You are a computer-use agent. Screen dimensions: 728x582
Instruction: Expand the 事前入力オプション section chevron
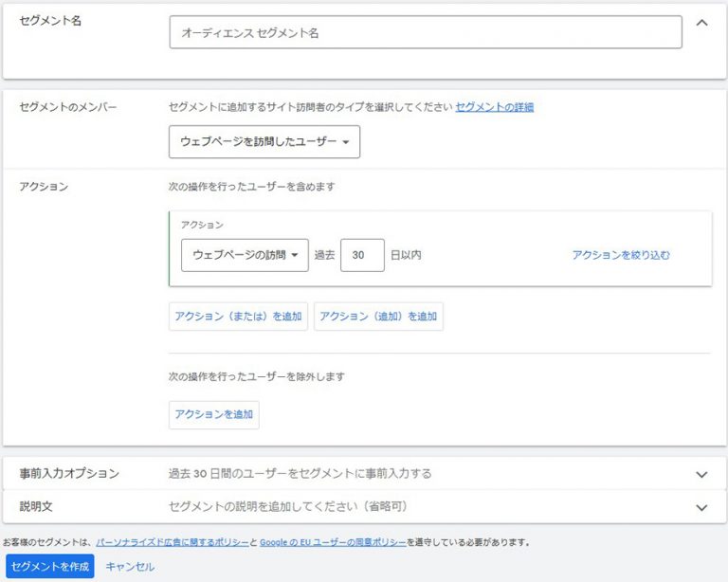[701, 474]
